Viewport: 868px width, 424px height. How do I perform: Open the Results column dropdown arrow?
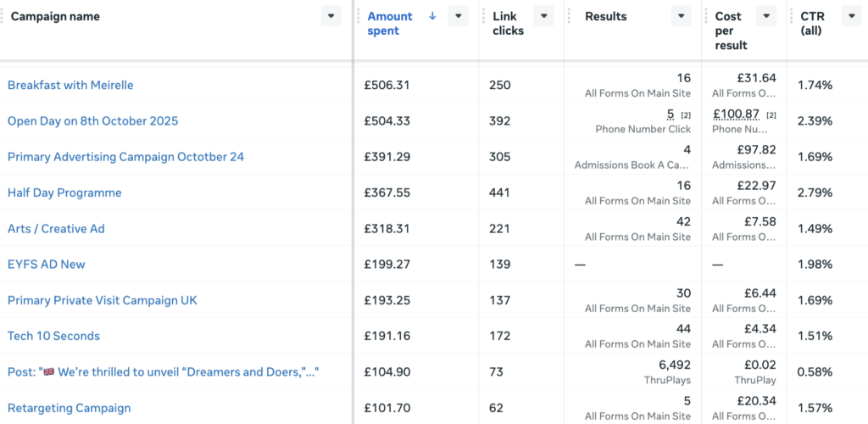tap(682, 16)
